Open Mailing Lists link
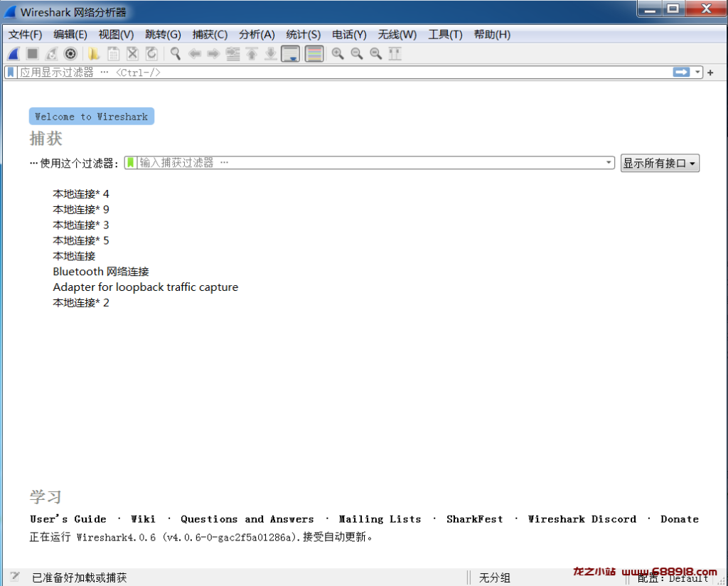 tap(380, 519)
